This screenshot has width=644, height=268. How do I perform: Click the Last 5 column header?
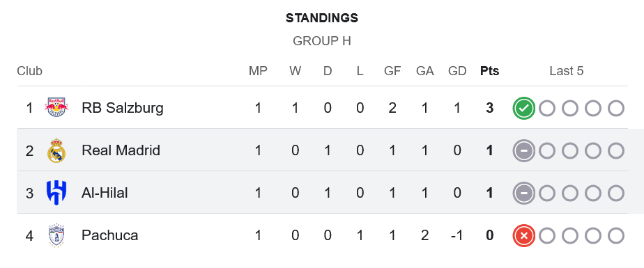(x=567, y=71)
